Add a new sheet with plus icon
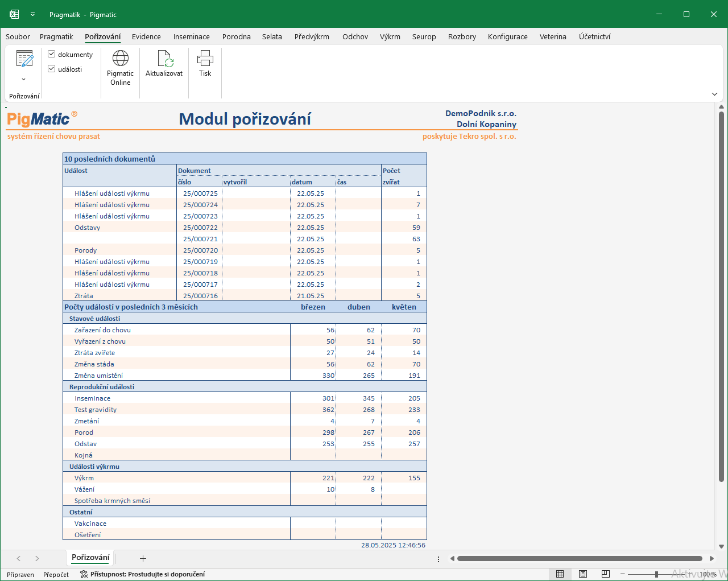728x581 pixels. (143, 559)
